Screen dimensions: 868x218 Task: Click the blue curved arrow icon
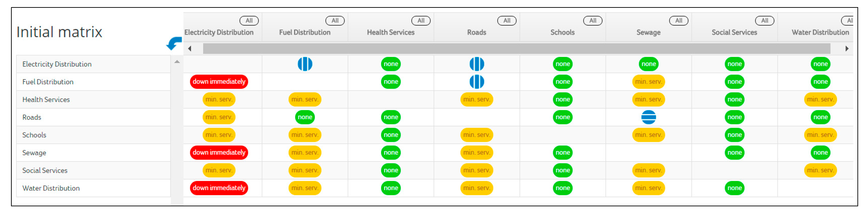coord(174,43)
